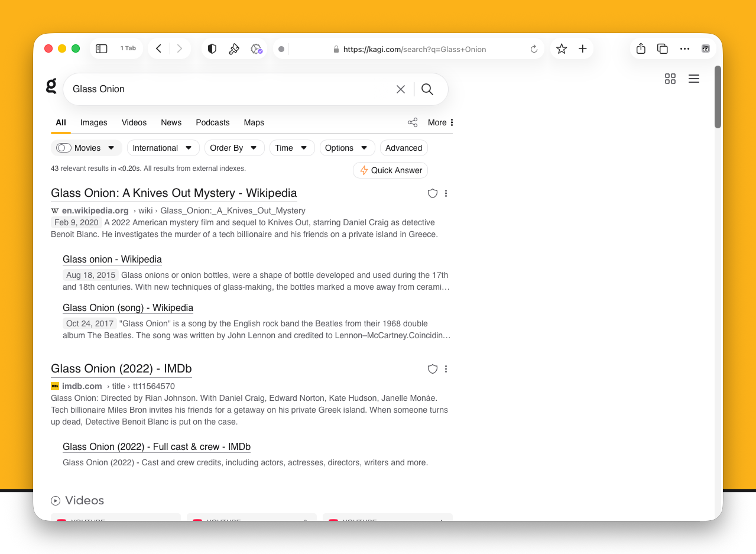Open the Order By dropdown
The image size is (756, 554).
coord(234,148)
